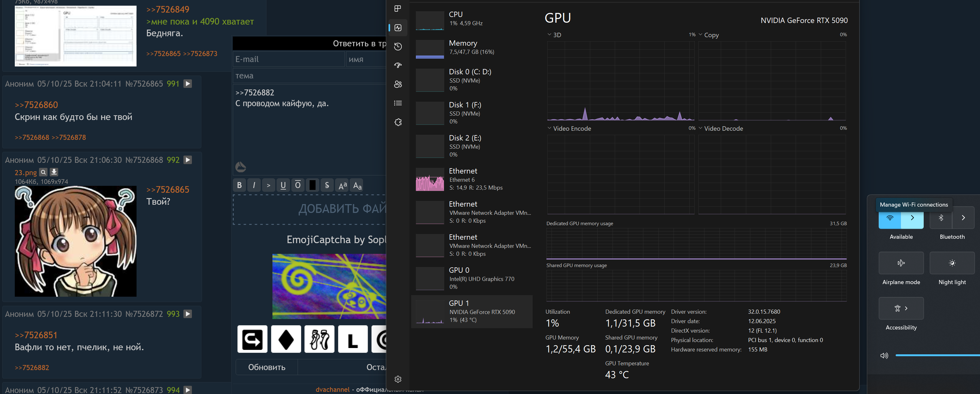Toggle Airplane mode tile
Image resolution: width=980 pixels, height=394 pixels.
tap(901, 263)
